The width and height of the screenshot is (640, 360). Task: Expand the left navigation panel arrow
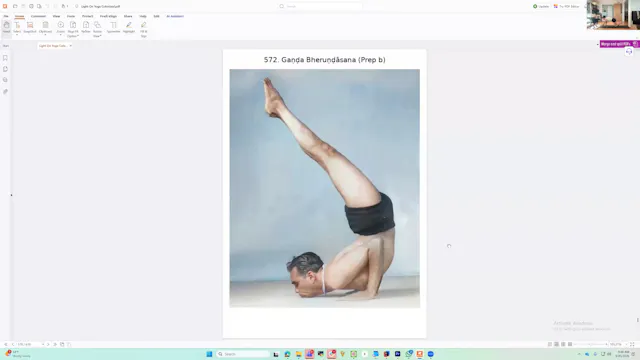click(x=11, y=195)
